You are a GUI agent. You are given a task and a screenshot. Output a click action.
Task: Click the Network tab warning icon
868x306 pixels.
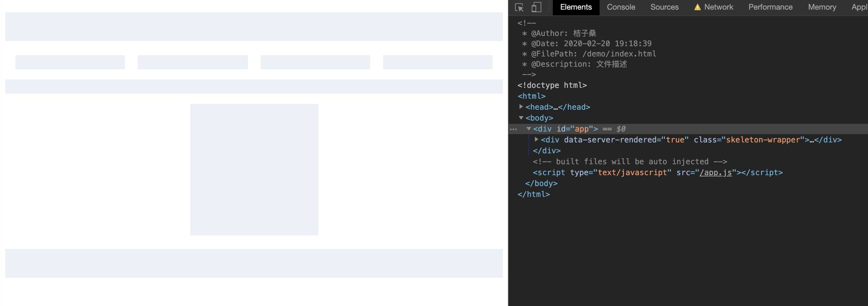pos(697,7)
